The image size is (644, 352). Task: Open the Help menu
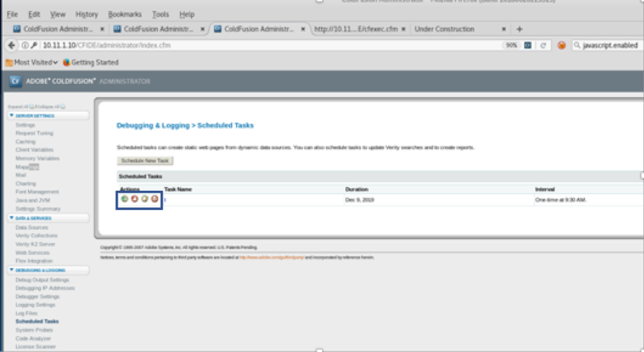tap(187, 15)
